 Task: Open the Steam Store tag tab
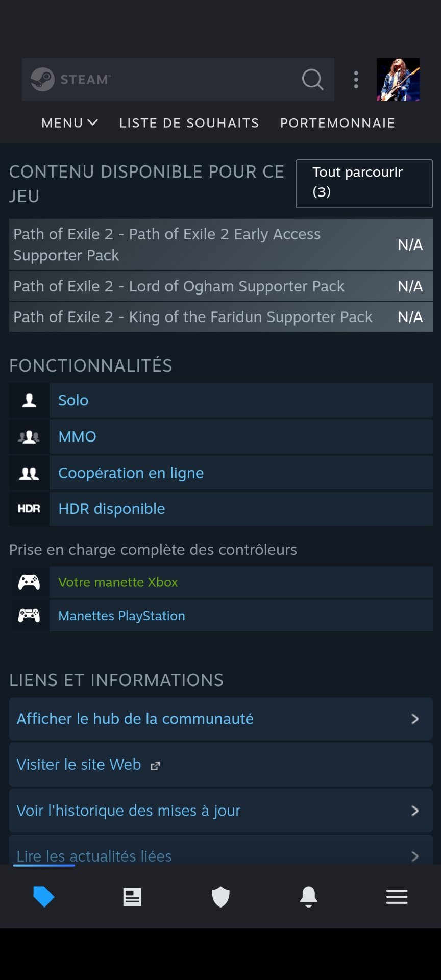coord(44,896)
